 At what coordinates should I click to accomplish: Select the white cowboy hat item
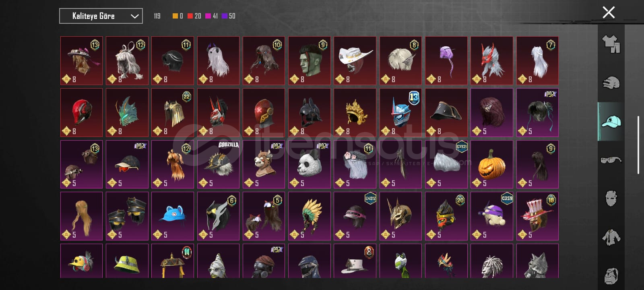point(355,60)
